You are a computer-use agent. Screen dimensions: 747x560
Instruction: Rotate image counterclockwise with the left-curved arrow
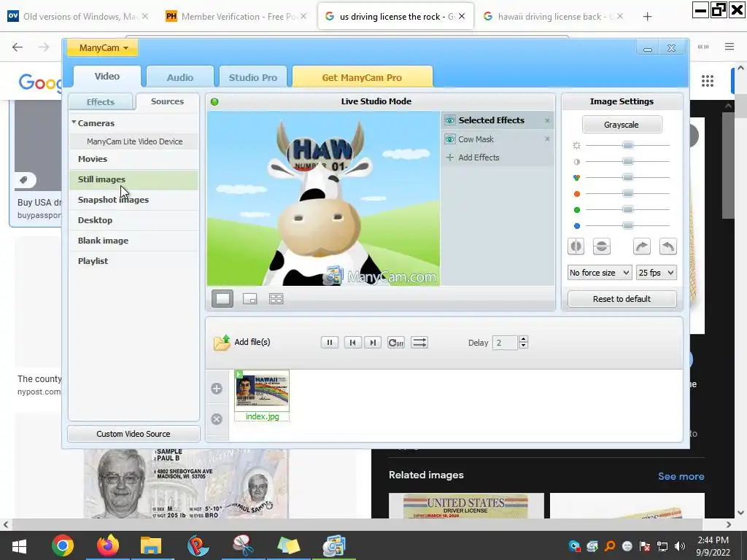[668, 246]
